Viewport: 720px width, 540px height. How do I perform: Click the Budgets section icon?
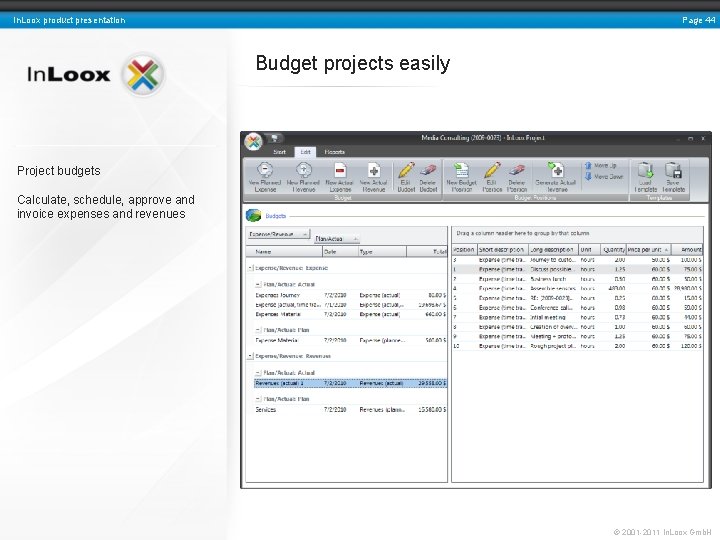(253, 215)
